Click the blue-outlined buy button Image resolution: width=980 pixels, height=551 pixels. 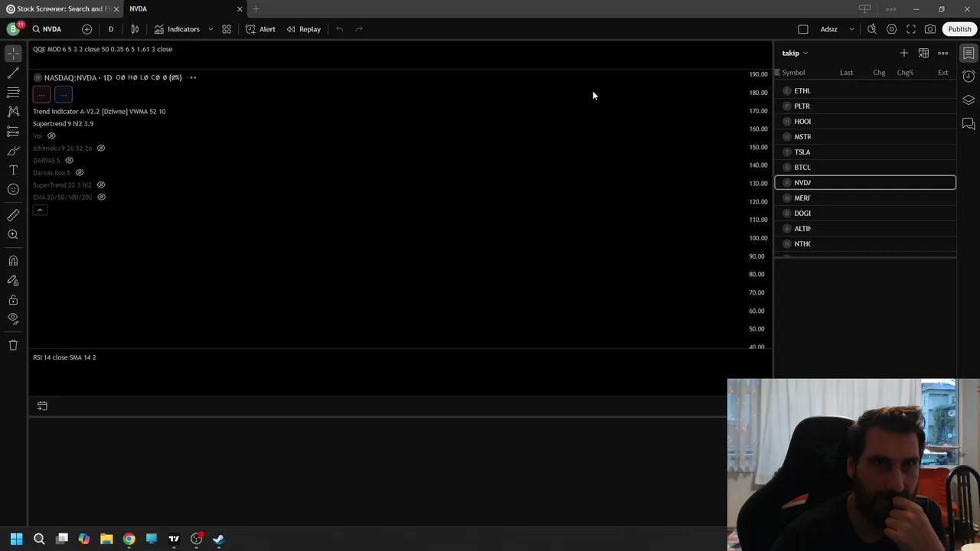pyautogui.click(x=64, y=95)
